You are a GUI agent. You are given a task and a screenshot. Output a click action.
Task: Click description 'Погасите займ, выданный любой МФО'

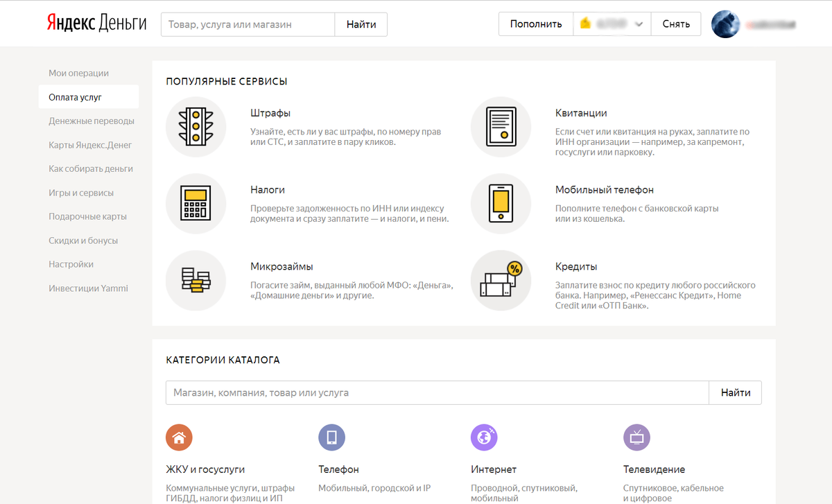click(352, 290)
